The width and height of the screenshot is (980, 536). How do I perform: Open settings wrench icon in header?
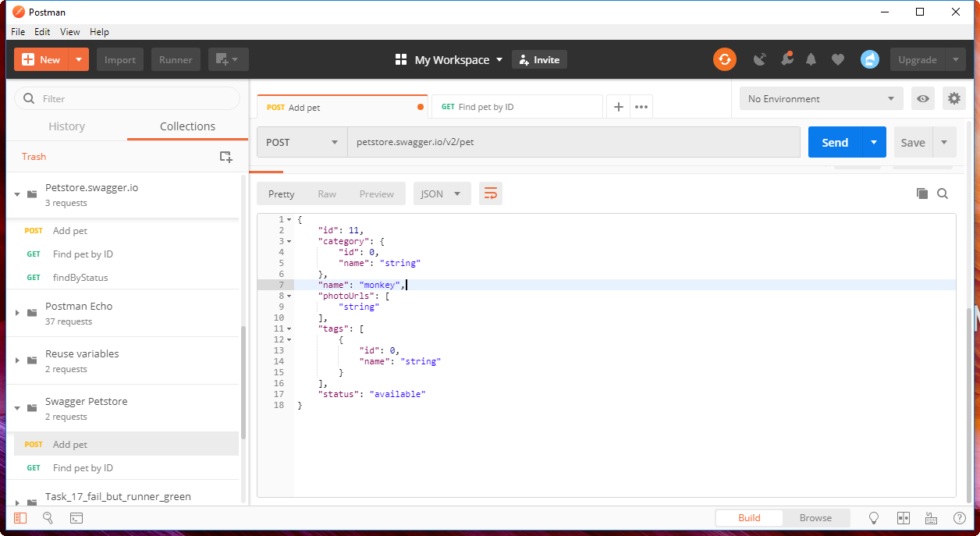(x=786, y=59)
